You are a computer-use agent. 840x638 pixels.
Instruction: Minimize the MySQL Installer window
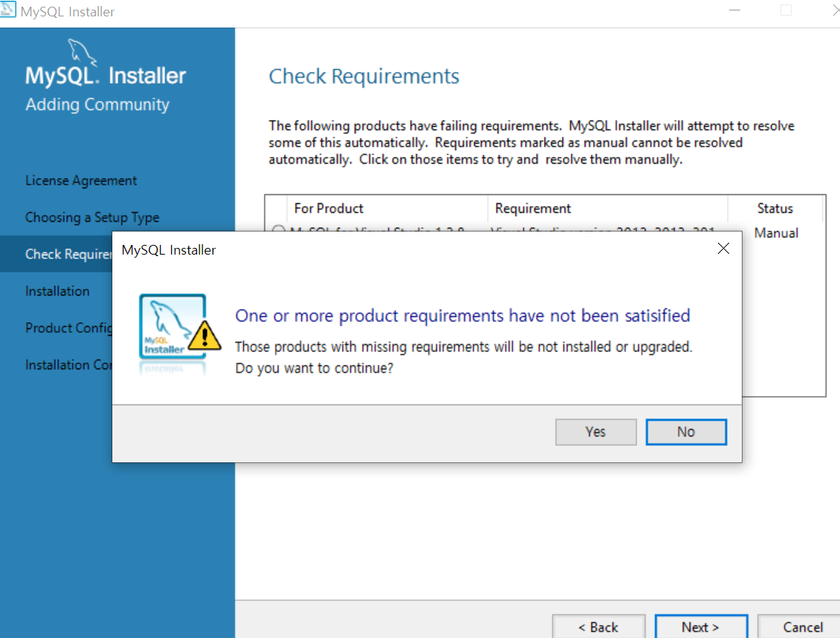click(734, 10)
